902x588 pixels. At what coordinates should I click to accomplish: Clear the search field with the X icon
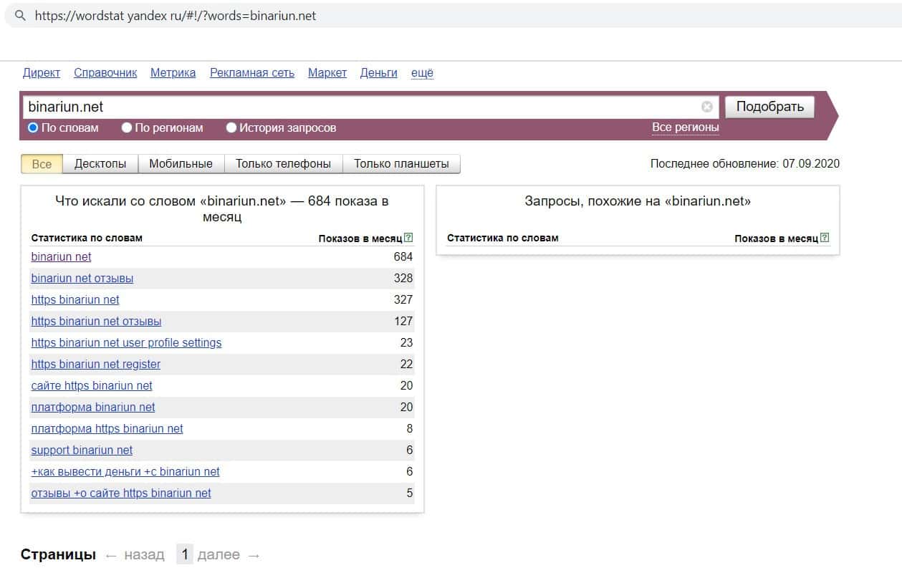(707, 107)
